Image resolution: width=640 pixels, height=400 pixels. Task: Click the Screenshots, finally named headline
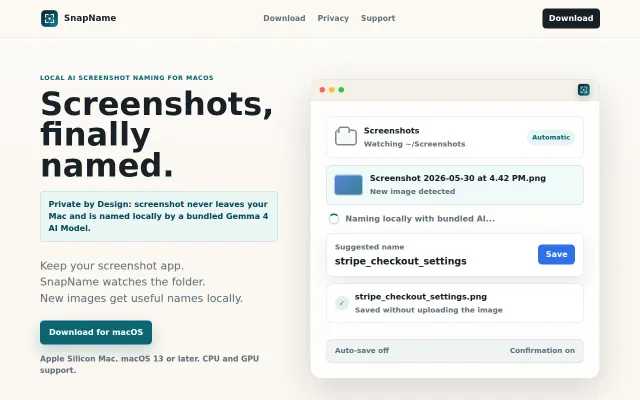coord(156,134)
